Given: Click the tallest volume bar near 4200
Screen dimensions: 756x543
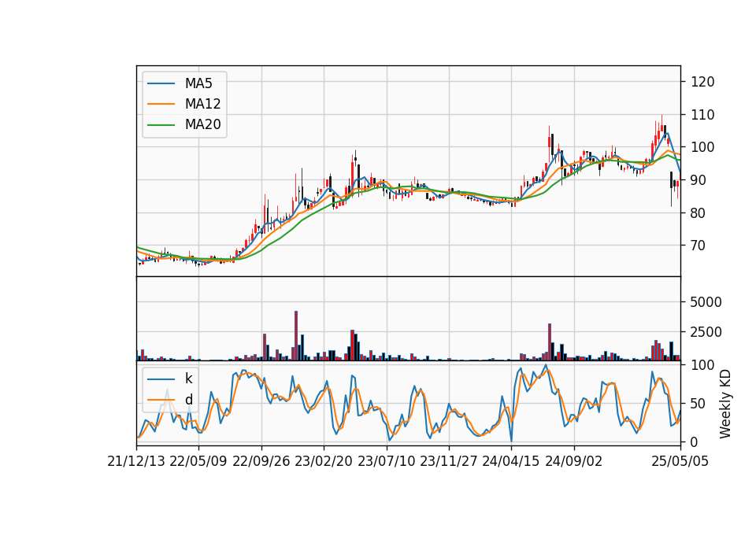Looking at the screenshot, I should (296, 336).
